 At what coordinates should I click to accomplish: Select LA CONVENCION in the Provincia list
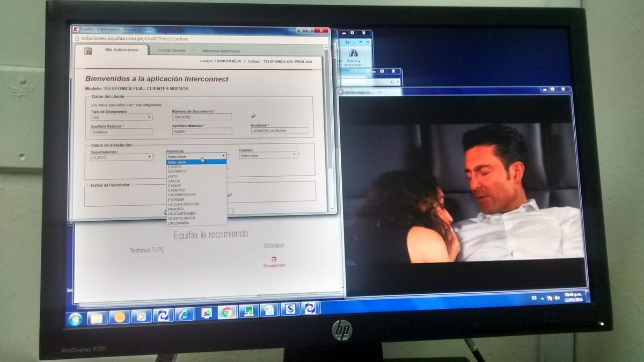pyautogui.click(x=196, y=204)
